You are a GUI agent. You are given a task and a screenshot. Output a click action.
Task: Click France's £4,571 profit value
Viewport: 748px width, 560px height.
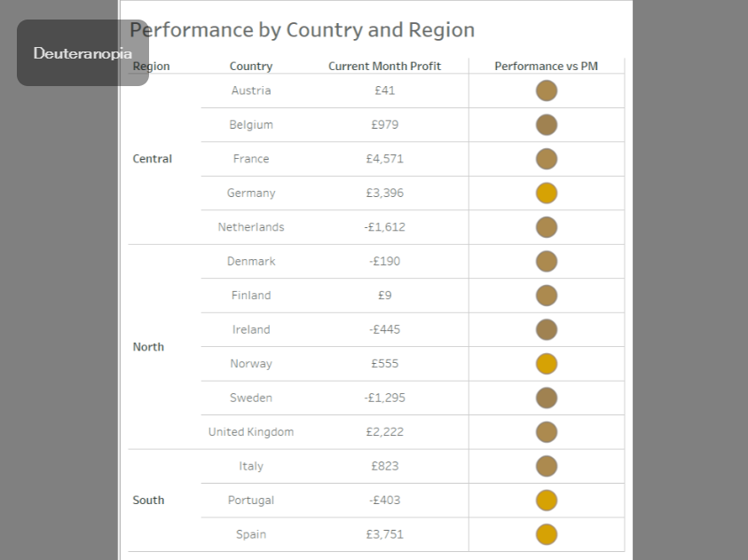[x=384, y=159]
